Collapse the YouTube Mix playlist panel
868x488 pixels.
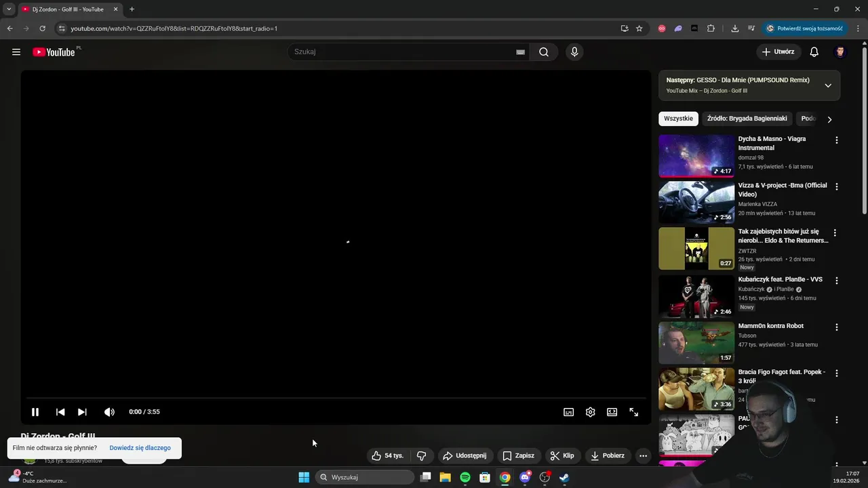pyautogui.click(x=828, y=85)
